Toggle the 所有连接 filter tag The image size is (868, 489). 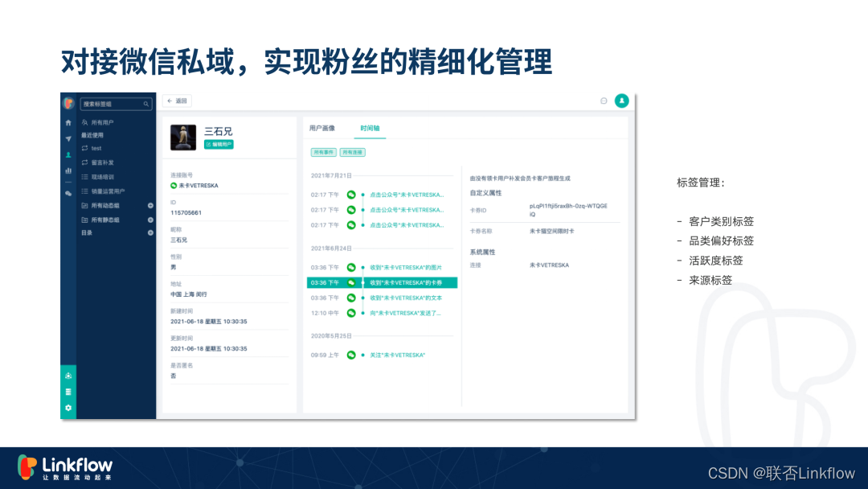(x=353, y=152)
